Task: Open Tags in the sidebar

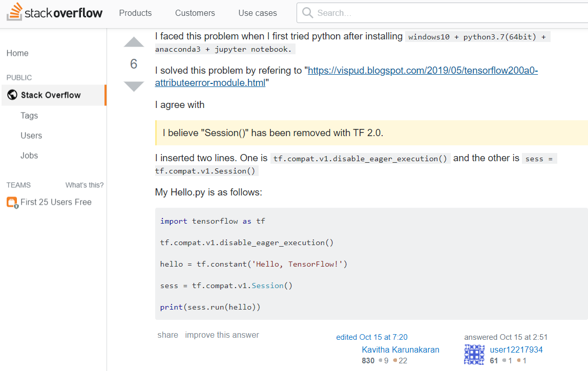Action: 29,116
